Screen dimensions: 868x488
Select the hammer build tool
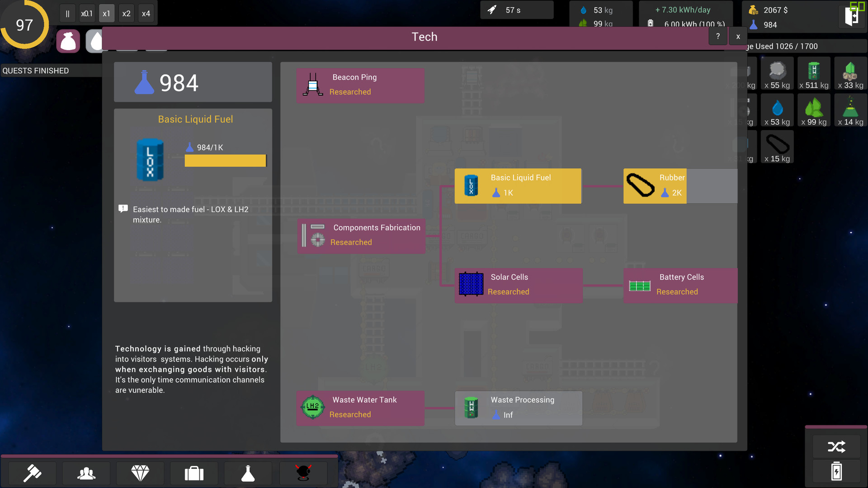click(x=32, y=473)
